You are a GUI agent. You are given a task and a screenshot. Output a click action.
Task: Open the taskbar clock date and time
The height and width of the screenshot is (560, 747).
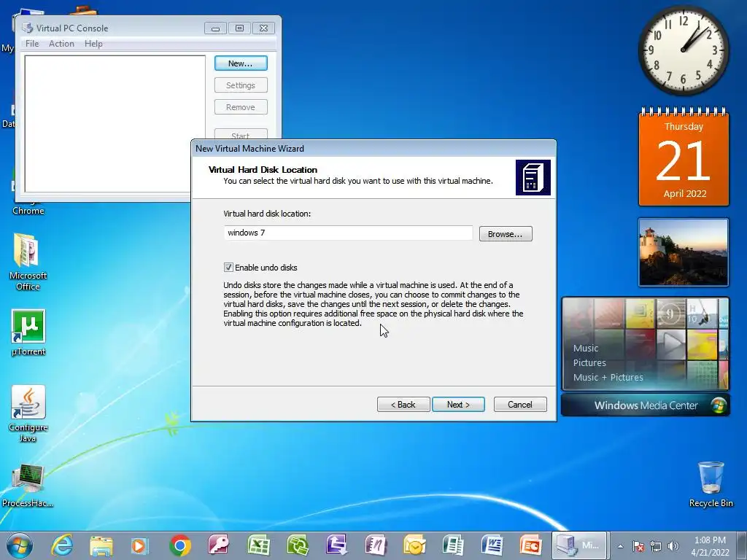(x=710, y=546)
